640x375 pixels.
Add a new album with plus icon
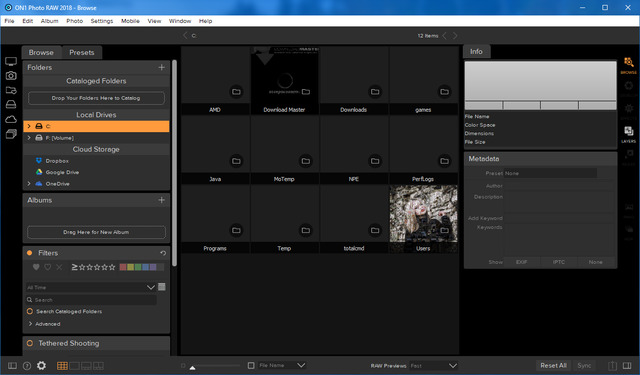coord(162,200)
